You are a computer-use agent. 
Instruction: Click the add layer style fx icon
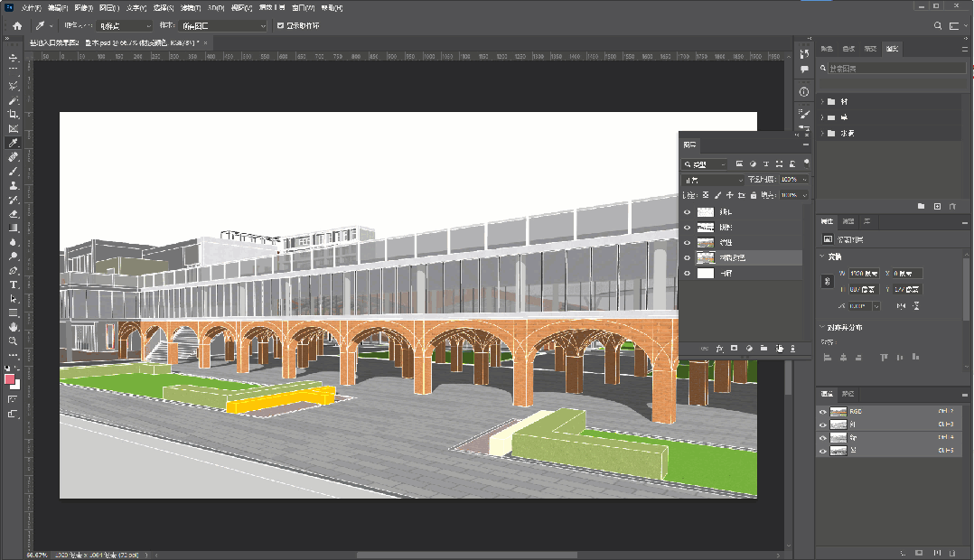click(720, 348)
